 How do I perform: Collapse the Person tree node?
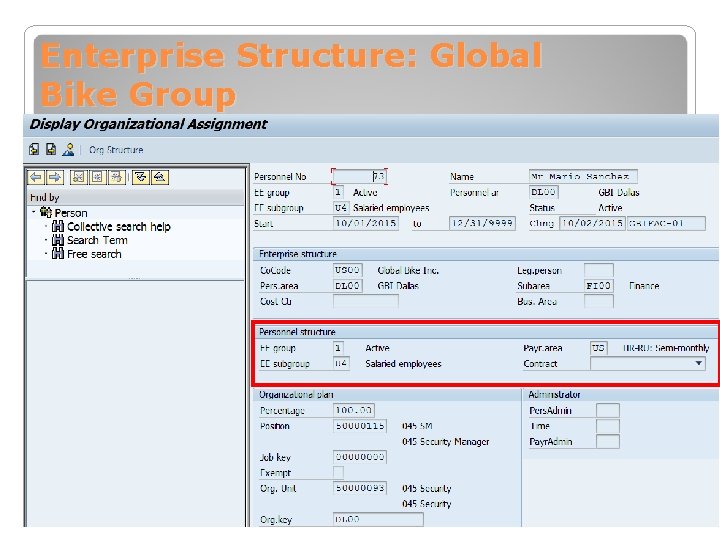[34, 212]
